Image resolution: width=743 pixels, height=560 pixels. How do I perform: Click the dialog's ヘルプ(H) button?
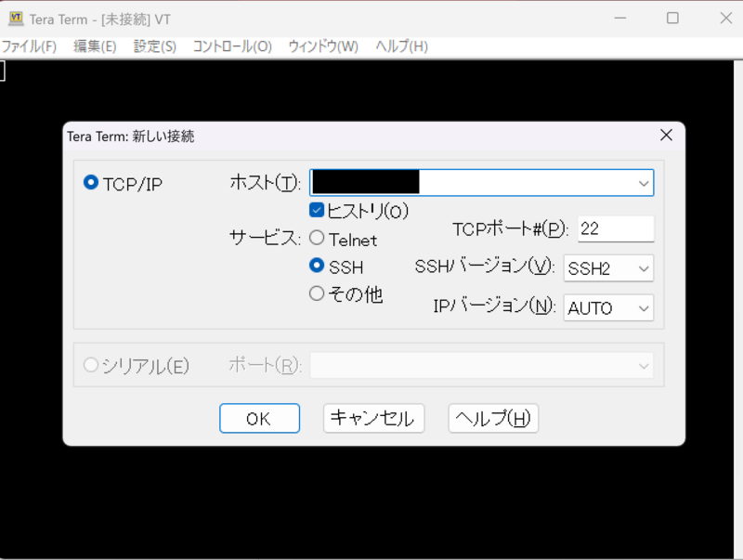[493, 418]
